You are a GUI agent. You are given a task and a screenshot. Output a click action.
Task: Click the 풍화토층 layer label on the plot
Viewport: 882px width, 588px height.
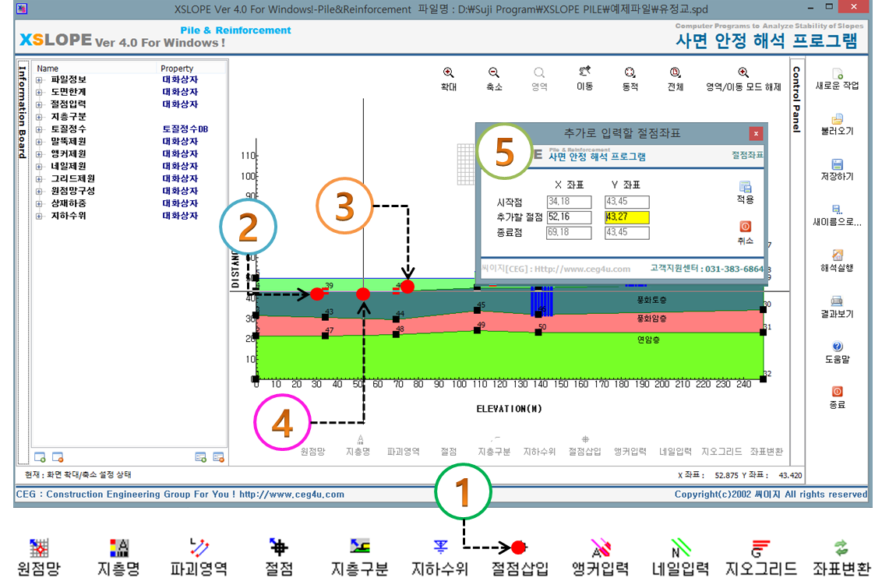(x=651, y=300)
